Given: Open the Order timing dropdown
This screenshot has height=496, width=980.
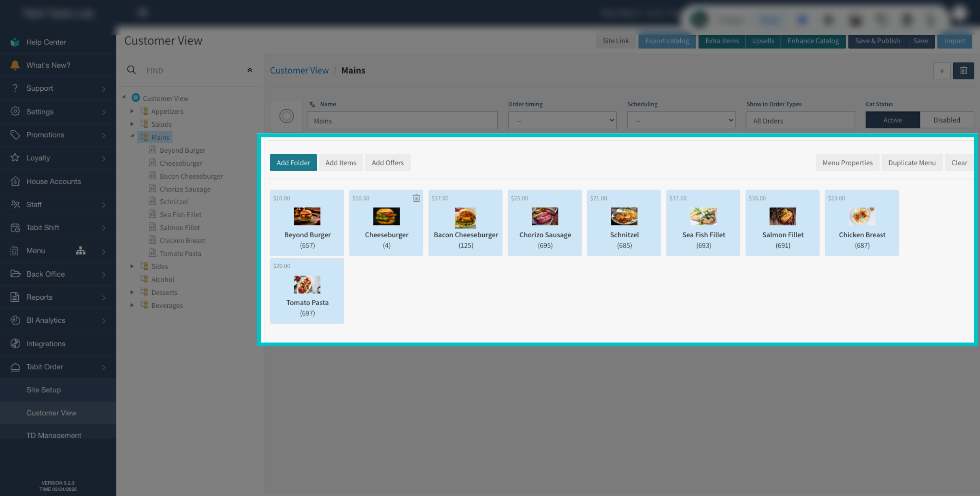Looking at the screenshot, I should click(562, 121).
